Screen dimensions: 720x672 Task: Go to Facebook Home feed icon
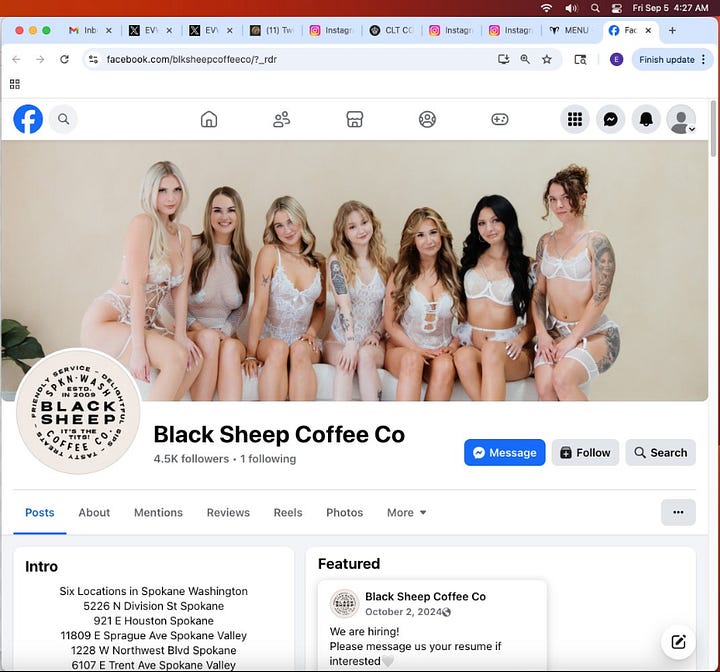click(x=209, y=119)
